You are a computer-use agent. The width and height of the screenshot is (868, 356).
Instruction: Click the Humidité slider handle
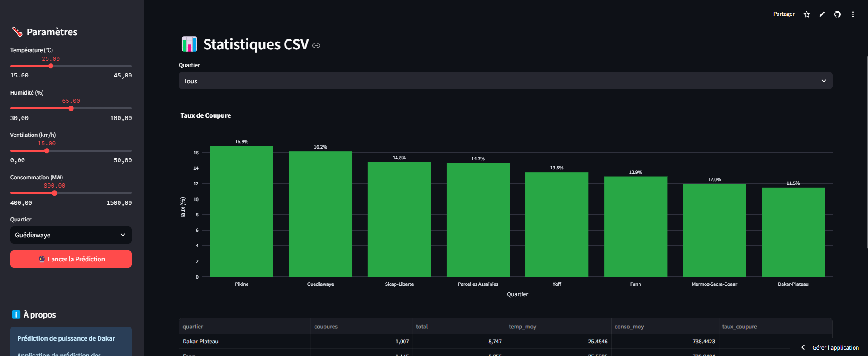click(x=71, y=108)
